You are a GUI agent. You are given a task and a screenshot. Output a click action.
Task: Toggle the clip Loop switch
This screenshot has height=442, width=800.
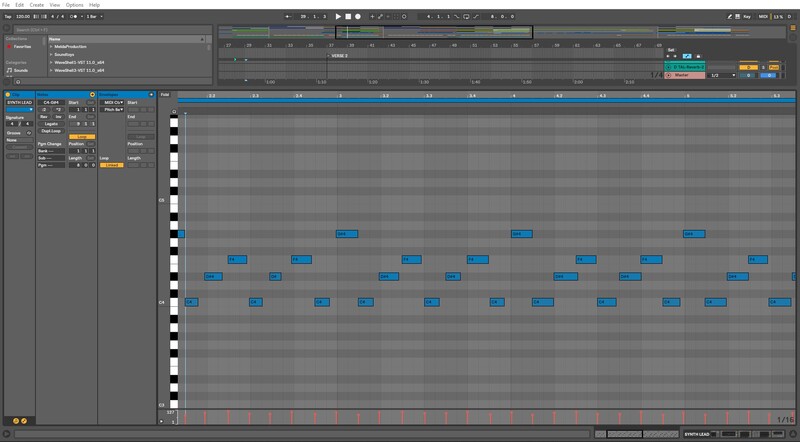coord(80,137)
